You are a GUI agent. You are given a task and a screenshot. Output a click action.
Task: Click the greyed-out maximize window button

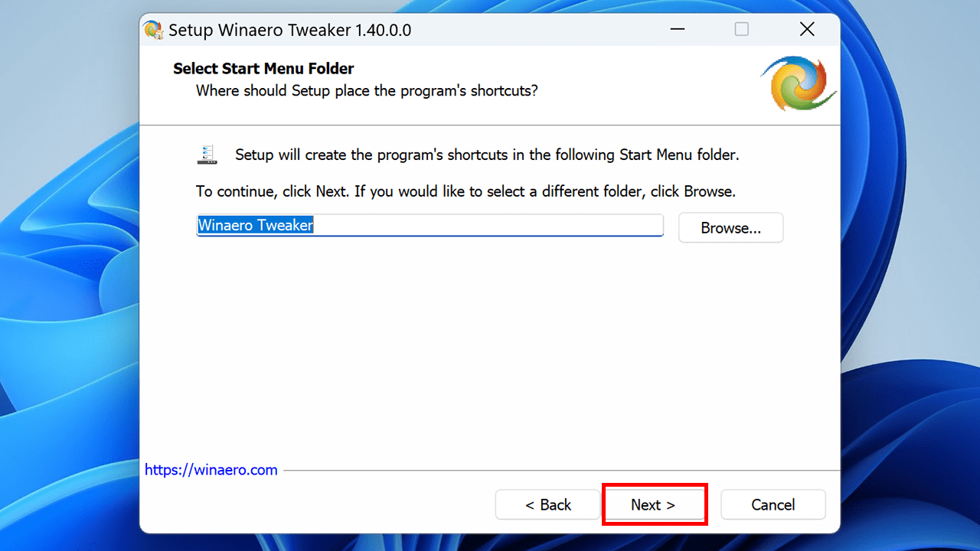coord(741,30)
